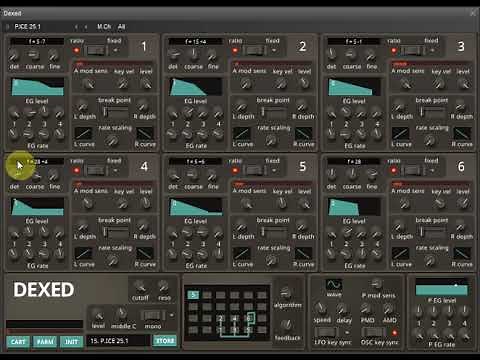Click operator 2 R depth knob
The width and height of the screenshot is (480, 360).
(x=301, y=107)
